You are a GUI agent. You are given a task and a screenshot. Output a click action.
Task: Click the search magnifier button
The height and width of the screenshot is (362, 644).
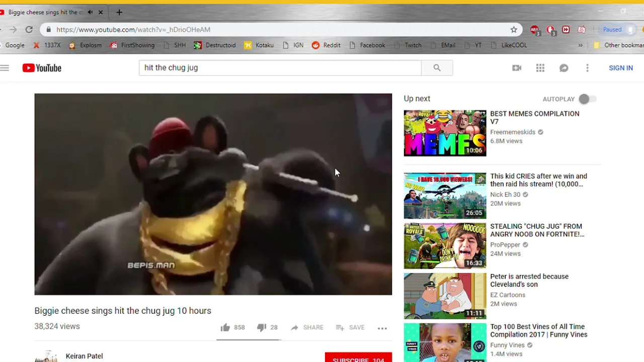tap(437, 68)
